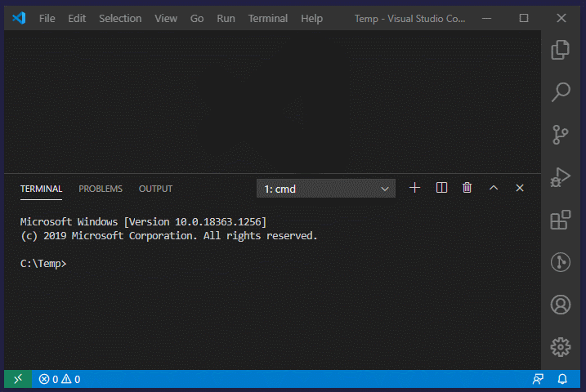Open the Extensions view

(x=560, y=220)
